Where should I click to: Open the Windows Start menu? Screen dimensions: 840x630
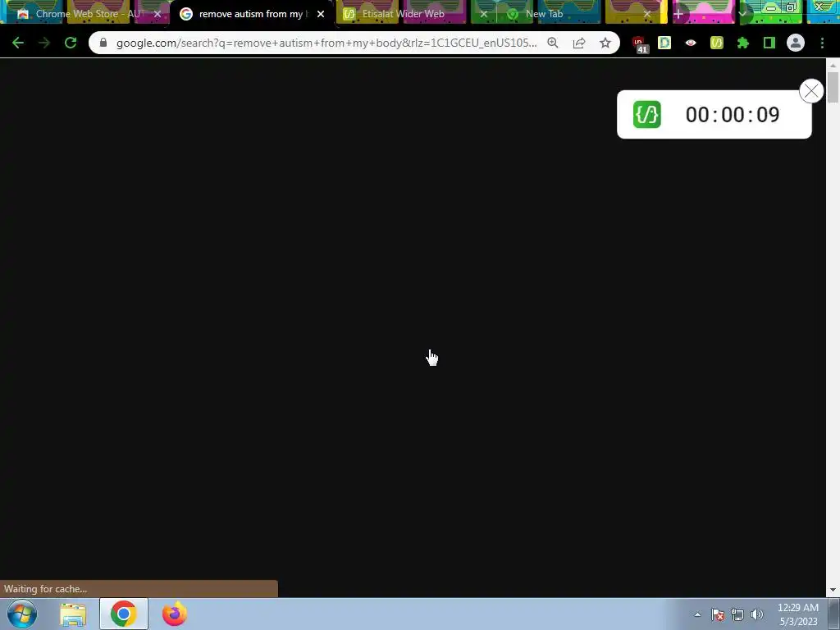(x=22, y=614)
